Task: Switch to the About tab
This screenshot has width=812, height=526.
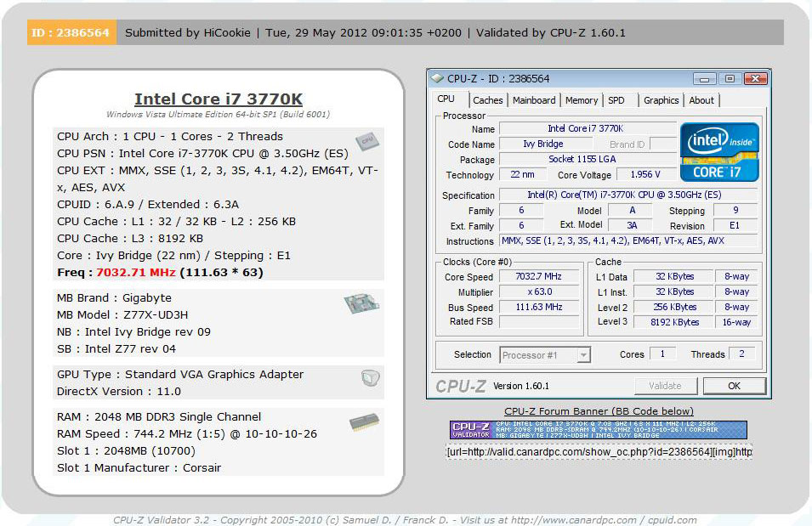Action: pos(701,100)
